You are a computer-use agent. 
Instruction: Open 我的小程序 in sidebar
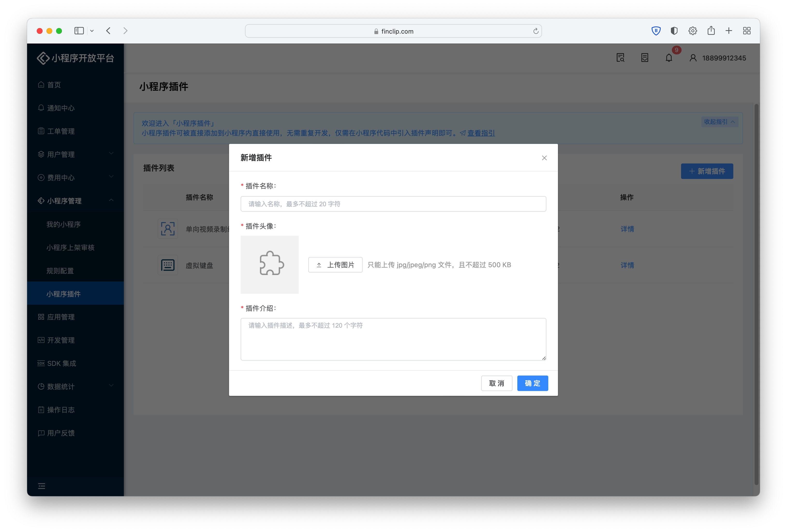(64, 224)
